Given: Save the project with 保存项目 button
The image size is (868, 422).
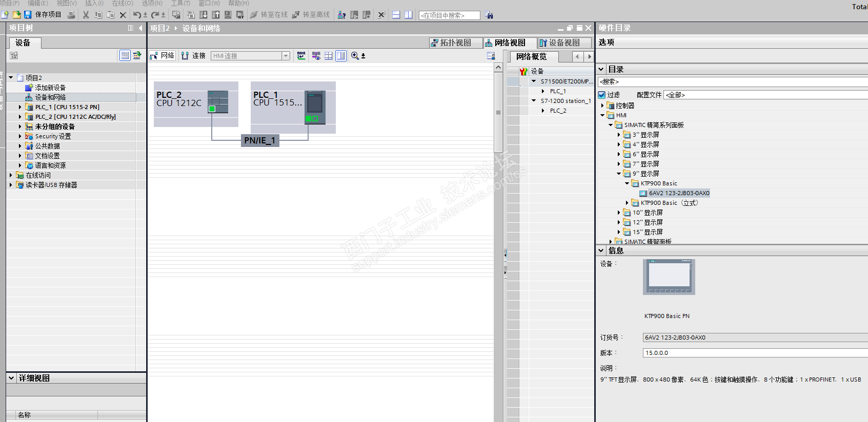Looking at the screenshot, I should [x=43, y=15].
